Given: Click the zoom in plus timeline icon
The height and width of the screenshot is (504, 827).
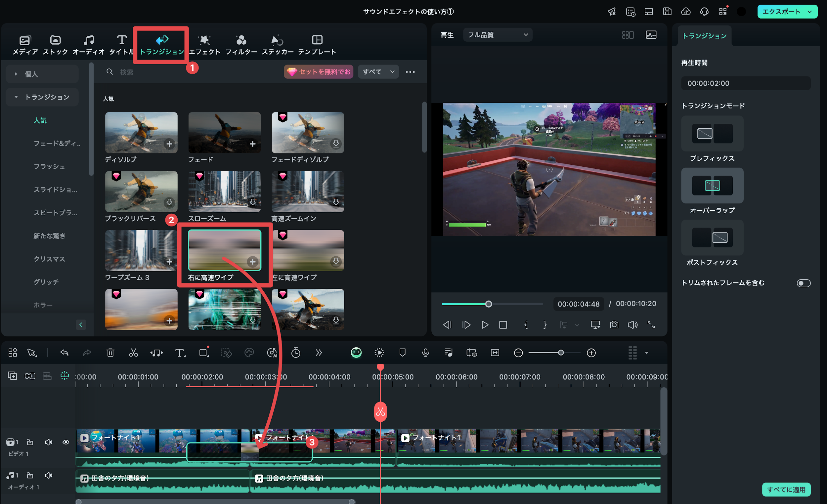Looking at the screenshot, I should point(591,353).
